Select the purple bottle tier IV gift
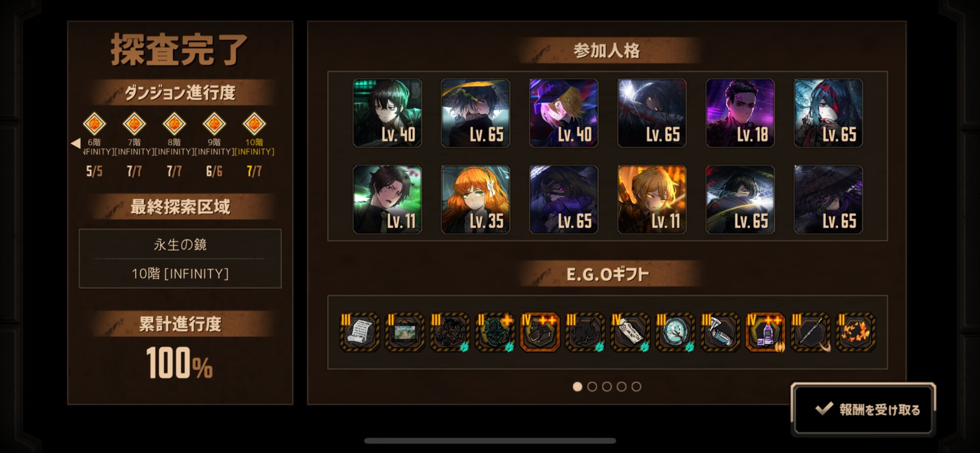The height and width of the screenshot is (453, 980). click(x=765, y=332)
